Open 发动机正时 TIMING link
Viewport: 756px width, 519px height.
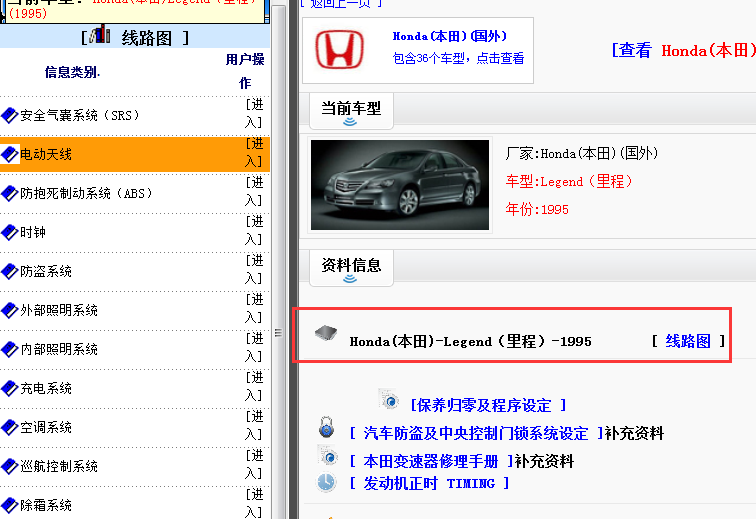click(x=429, y=483)
